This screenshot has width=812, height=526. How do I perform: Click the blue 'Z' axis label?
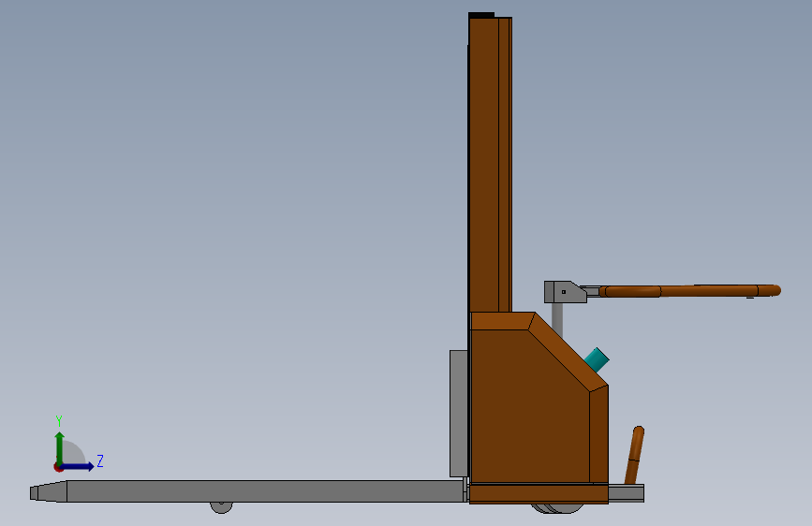(x=100, y=460)
